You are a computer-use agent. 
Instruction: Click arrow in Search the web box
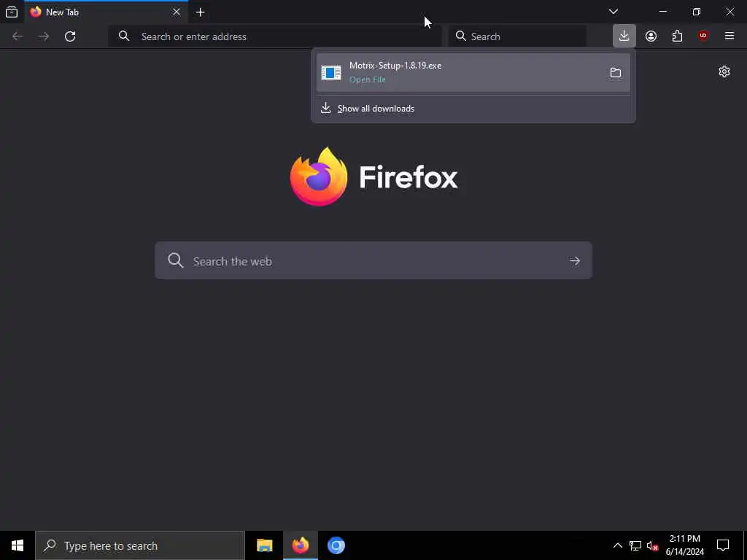575,261
